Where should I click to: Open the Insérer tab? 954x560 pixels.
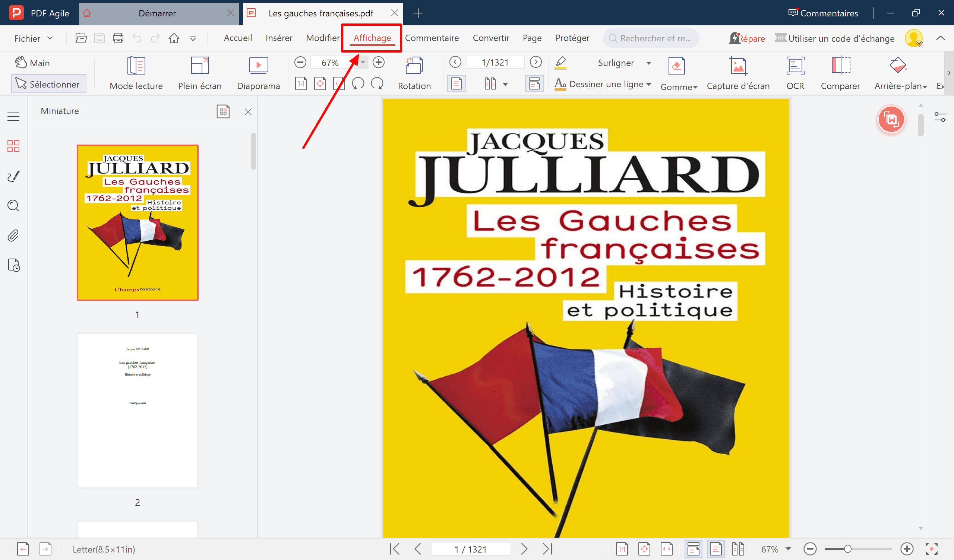279,38
